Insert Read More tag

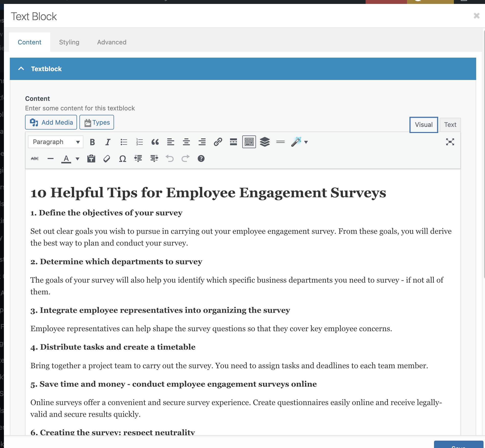(x=233, y=142)
